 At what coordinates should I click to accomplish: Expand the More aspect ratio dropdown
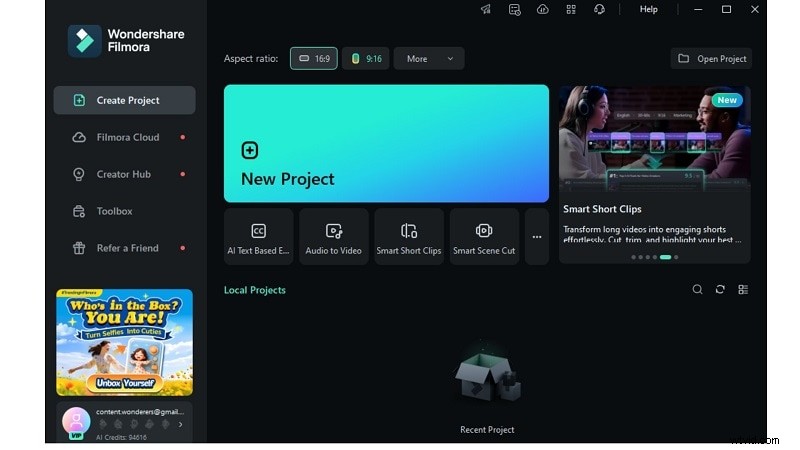(429, 59)
